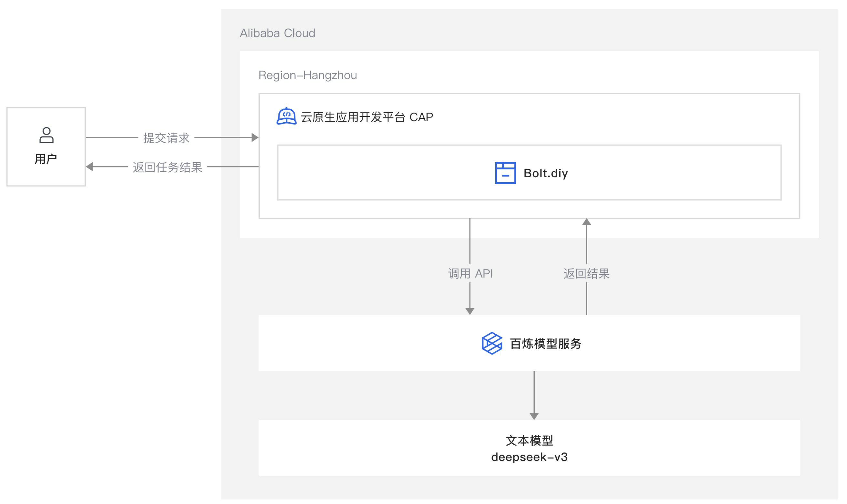This screenshot has width=847, height=504.
Task: Click the user person icon
Action: coord(46,135)
